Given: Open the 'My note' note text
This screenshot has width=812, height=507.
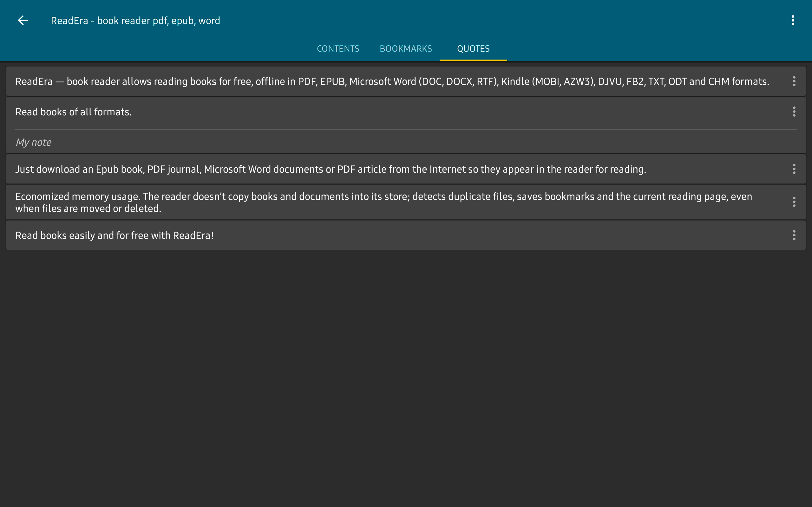Looking at the screenshot, I should point(34,142).
